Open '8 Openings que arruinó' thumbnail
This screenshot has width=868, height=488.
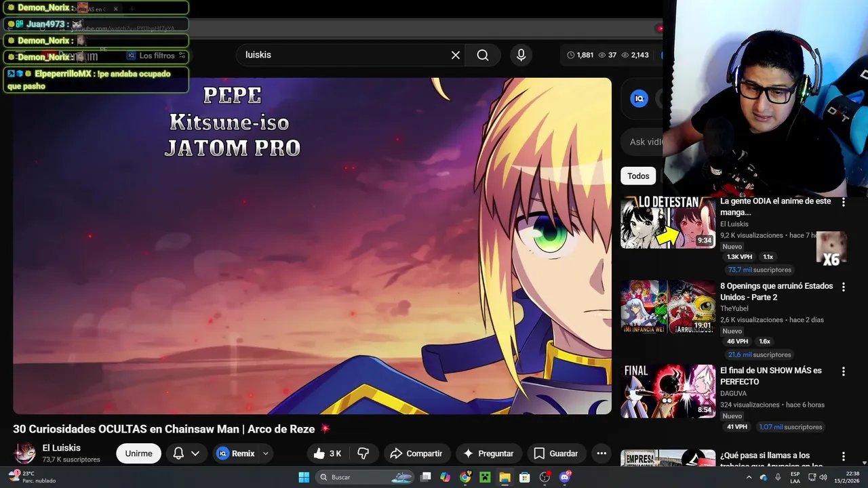(x=668, y=307)
